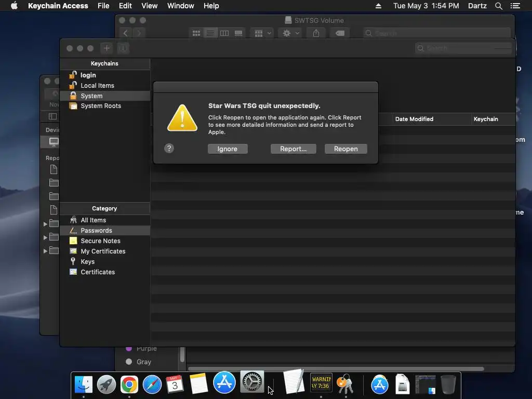Click the Ignore button in crash dialog

228,149
